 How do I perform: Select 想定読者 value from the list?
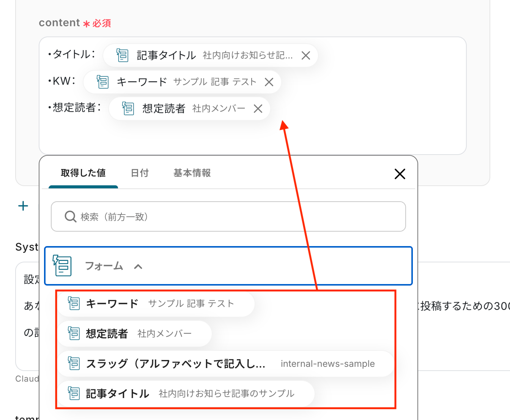134,333
